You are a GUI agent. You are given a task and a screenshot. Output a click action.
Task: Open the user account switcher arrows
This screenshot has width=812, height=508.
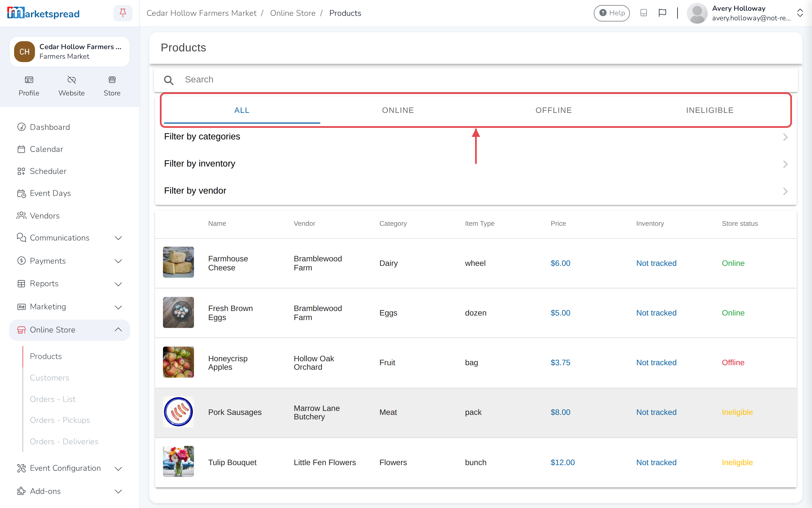pos(800,13)
